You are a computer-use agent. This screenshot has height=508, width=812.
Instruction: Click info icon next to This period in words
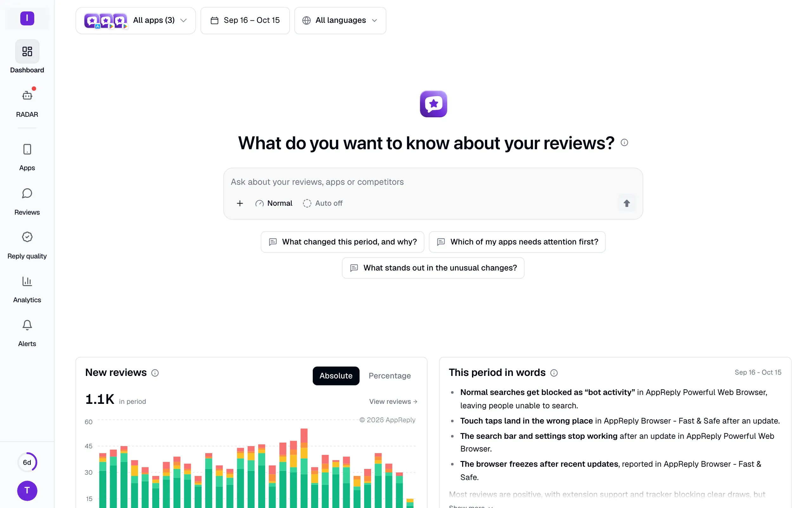[x=554, y=373]
